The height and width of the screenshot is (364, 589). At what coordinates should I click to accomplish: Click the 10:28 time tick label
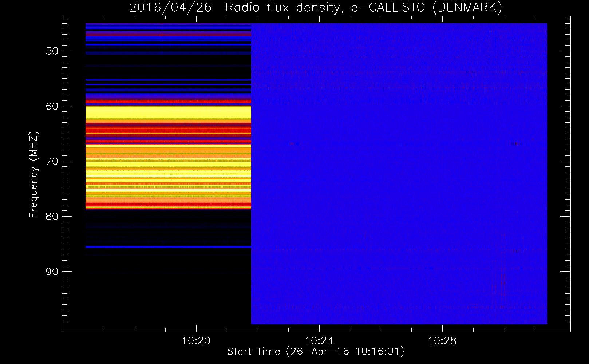[x=442, y=341]
